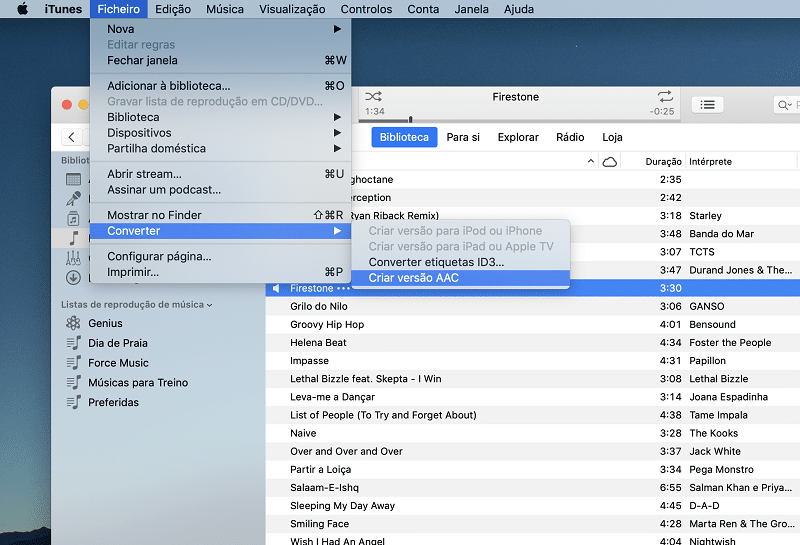
Task: Select the Albums sidebar icon
Action: coord(73,218)
